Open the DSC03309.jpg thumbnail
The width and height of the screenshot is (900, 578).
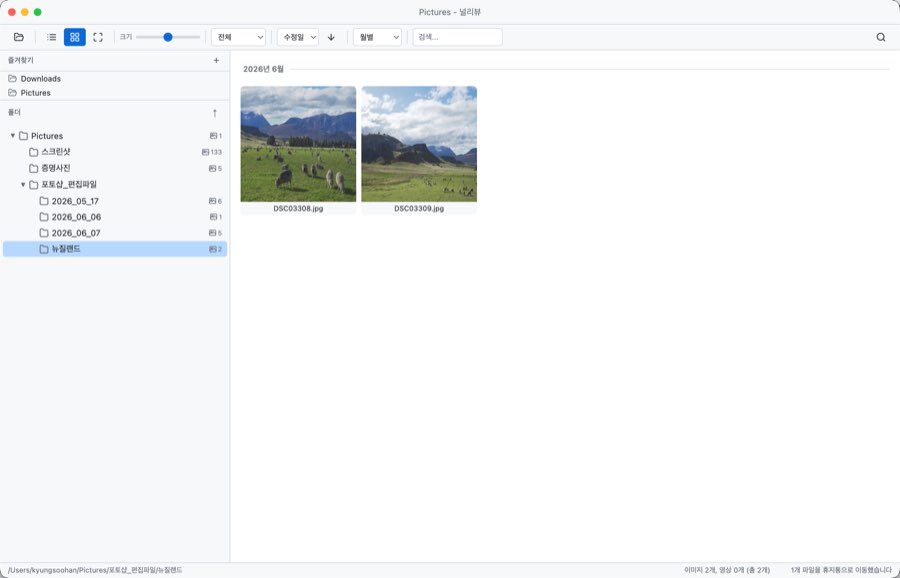pos(419,144)
